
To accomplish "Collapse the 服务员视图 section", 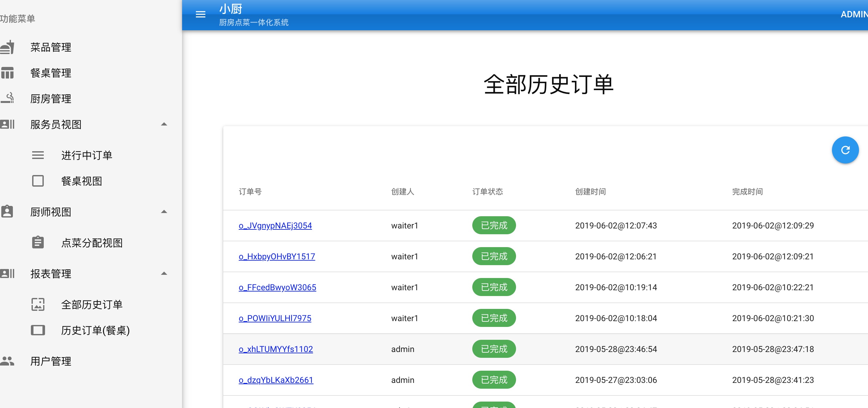I will click(x=164, y=124).
